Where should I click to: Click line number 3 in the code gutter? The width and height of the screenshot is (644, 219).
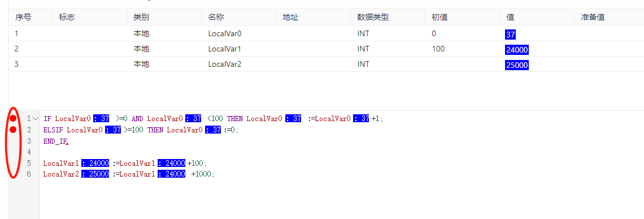(29, 141)
